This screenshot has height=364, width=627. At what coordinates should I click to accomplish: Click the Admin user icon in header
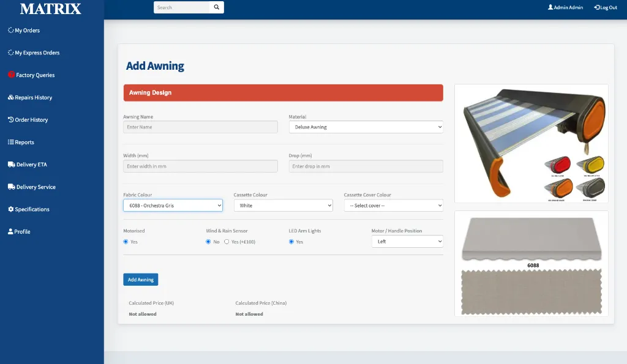[550, 7]
